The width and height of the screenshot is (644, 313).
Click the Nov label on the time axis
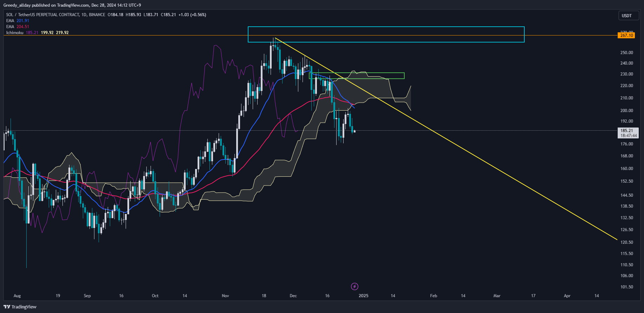pos(225,296)
